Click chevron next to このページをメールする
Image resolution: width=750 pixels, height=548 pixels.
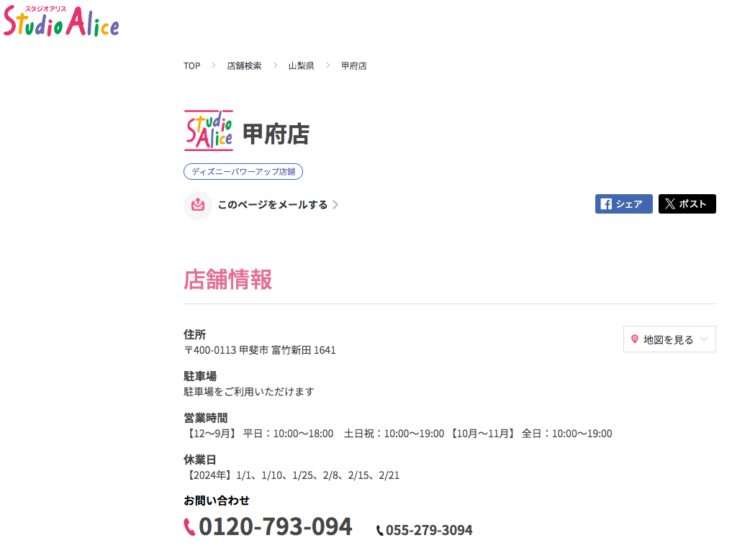(336, 205)
